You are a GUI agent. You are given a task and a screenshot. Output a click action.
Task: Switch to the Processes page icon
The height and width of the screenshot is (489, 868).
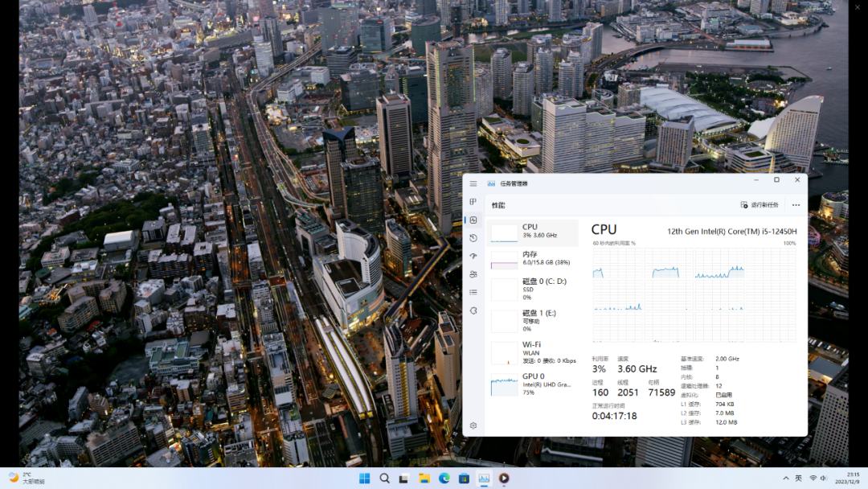(x=473, y=202)
